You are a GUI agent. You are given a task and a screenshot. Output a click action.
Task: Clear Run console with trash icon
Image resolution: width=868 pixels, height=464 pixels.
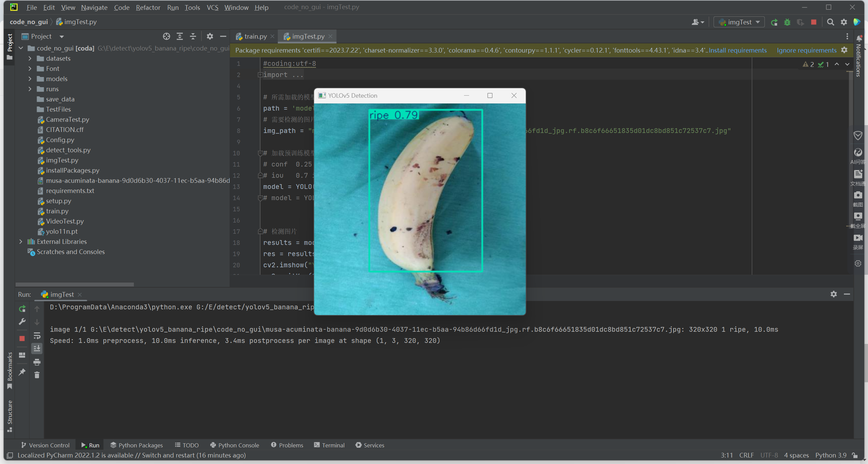tap(37, 375)
